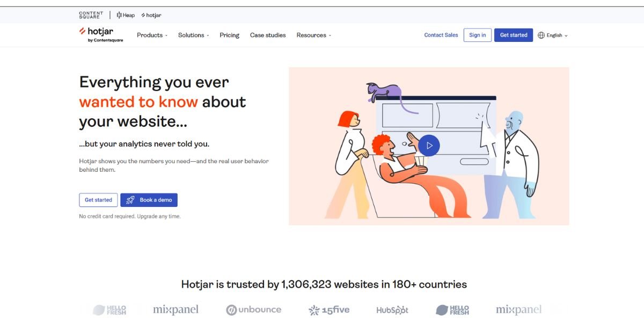The height and width of the screenshot is (333, 644).
Task: Click the rocket icon on Book a demo
Action: coord(130,200)
